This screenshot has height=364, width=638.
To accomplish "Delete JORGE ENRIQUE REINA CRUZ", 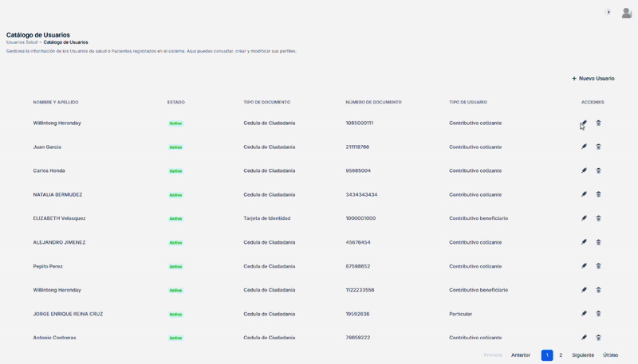I will click(x=598, y=314).
